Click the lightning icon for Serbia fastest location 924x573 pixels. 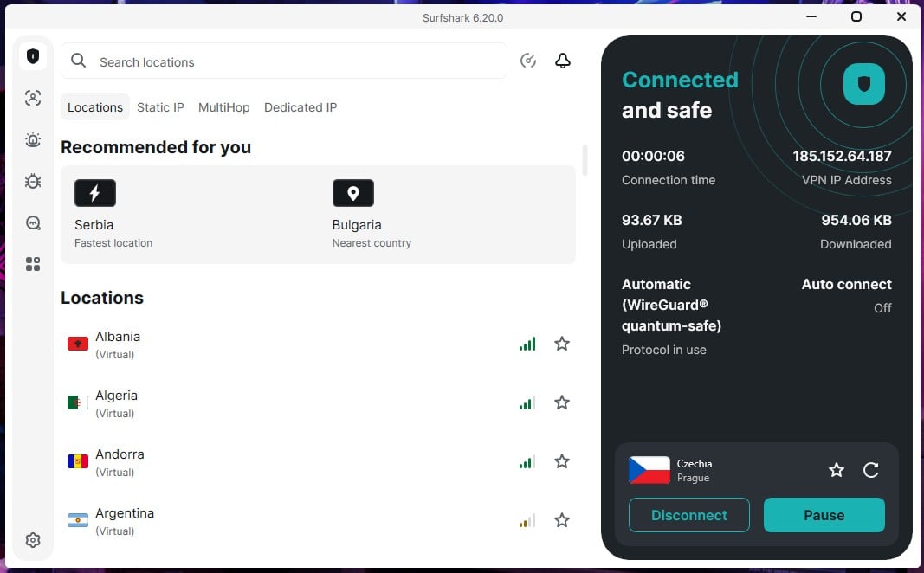(95, 193)
